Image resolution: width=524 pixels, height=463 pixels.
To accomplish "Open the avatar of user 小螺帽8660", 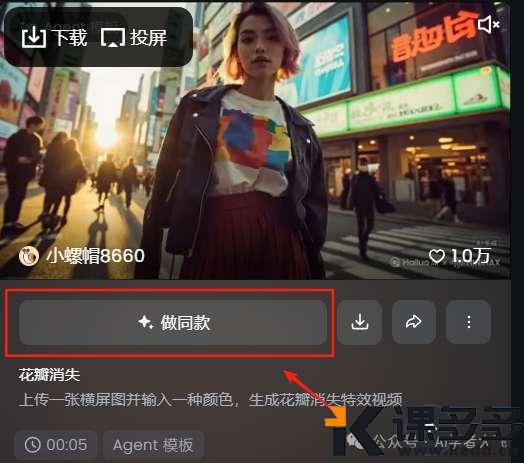I will (x=29, y=256).
